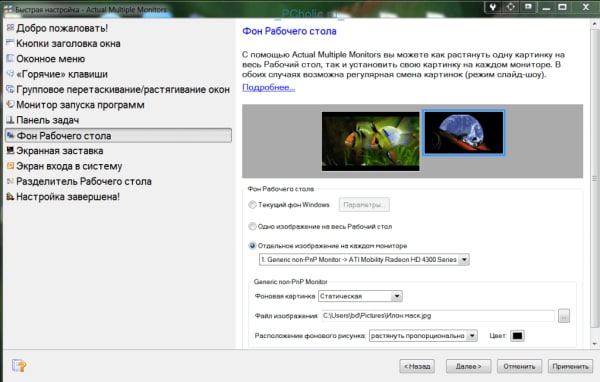Image resolution: width=600 pixels, height=382 pixels.
Task: Click the group dragging windows icon
Action: pyautogui.click(x=10, y=89)
